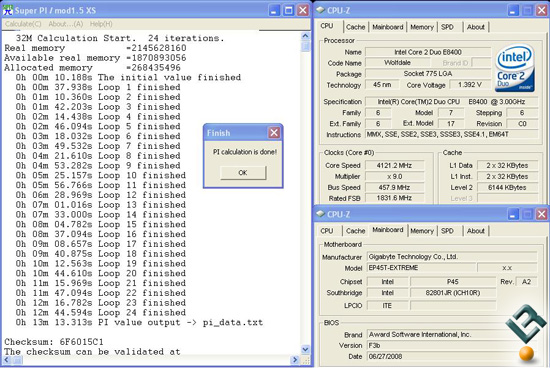The width and height of the screenshot is (550, 368).
Task: Switch to About tab in upper CPU-Z
Action: point(476,27)
